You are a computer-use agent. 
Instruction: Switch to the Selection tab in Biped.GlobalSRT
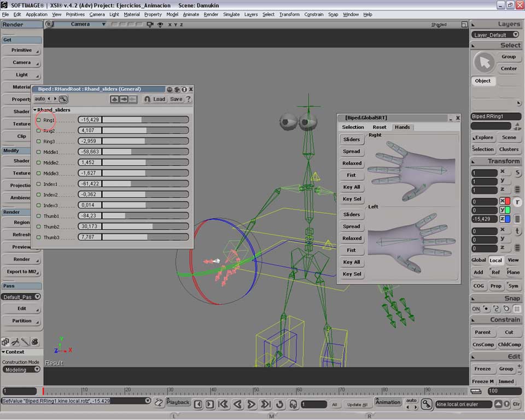pos(353,127)
